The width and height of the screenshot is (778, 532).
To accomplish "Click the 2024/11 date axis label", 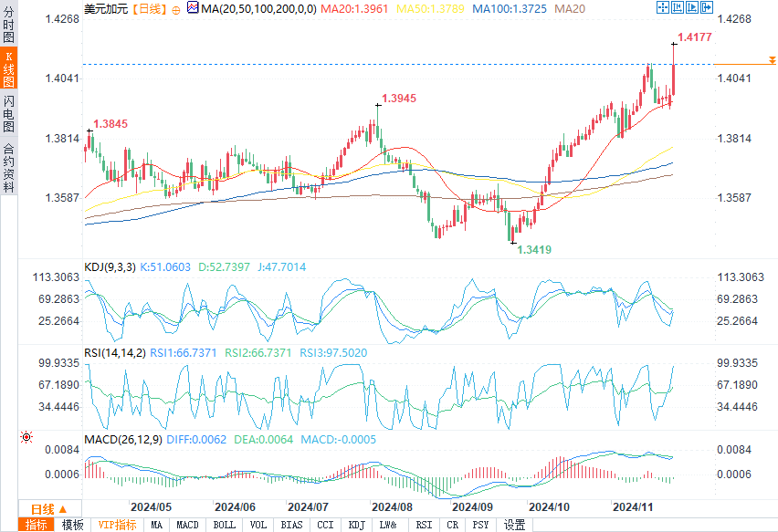I will (633, 507).
